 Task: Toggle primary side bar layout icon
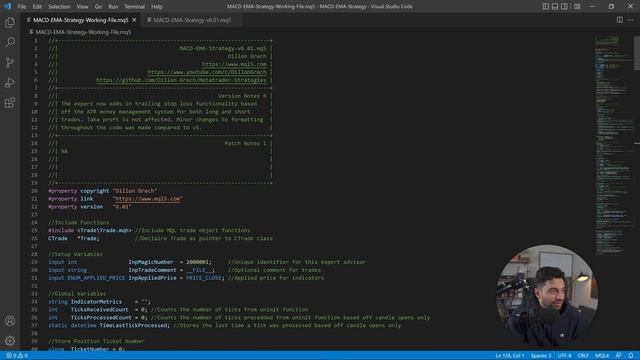tap(546, 7)
